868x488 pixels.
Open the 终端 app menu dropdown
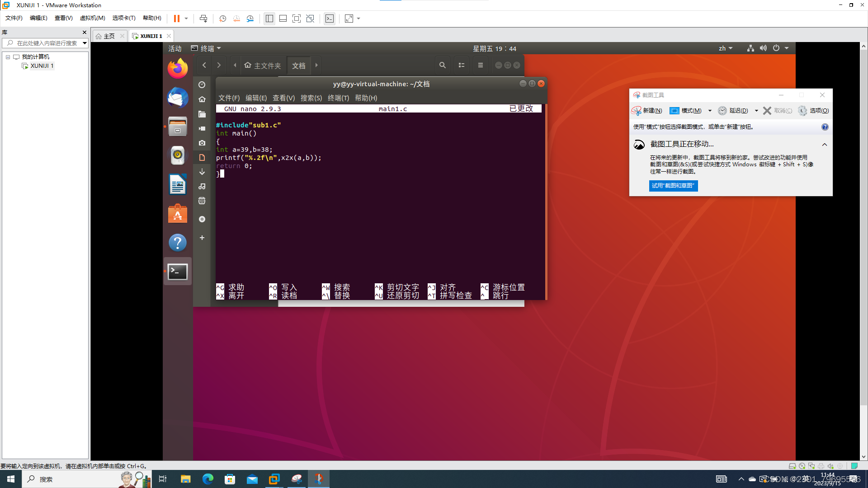(x=206, y=48)
